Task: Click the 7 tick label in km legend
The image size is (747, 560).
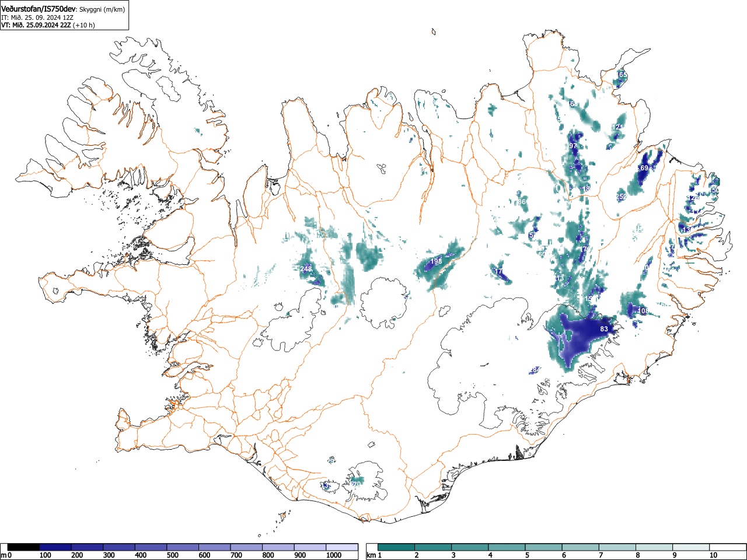Action: click(601, 555)
